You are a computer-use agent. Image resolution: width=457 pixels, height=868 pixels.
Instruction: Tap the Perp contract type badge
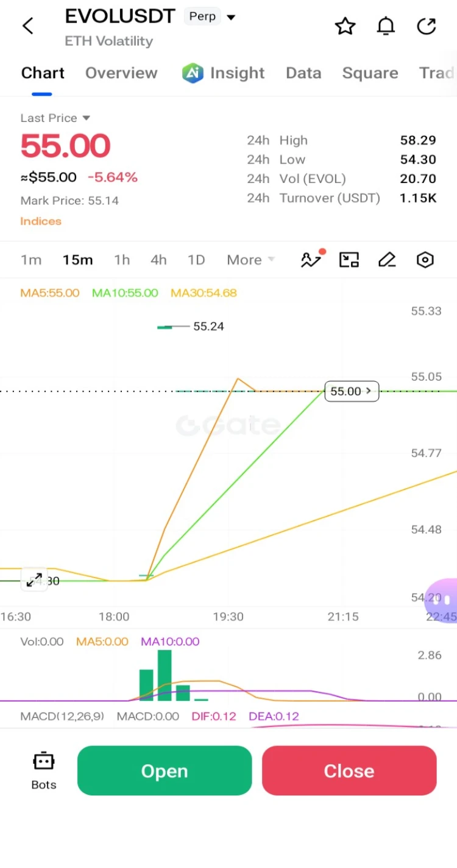[202, 16]
